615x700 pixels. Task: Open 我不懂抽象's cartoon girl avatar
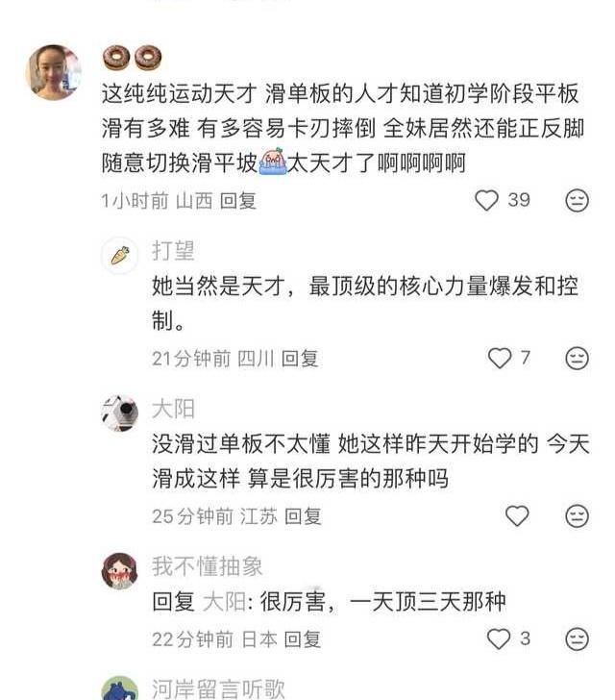pos(119,571)
